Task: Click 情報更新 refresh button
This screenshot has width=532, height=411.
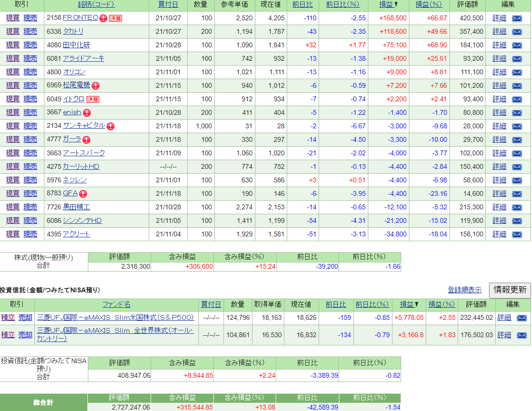Action: point(510,290)
